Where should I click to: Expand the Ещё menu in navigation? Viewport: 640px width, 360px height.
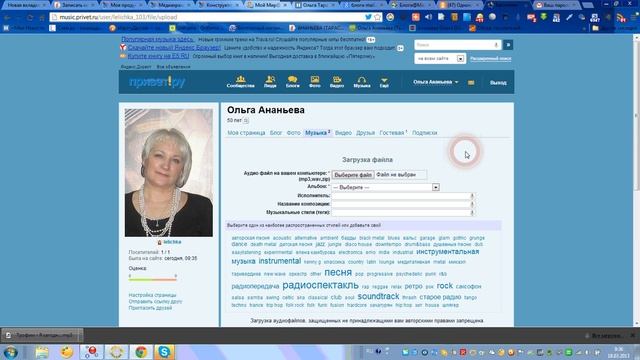coord(384,82)
